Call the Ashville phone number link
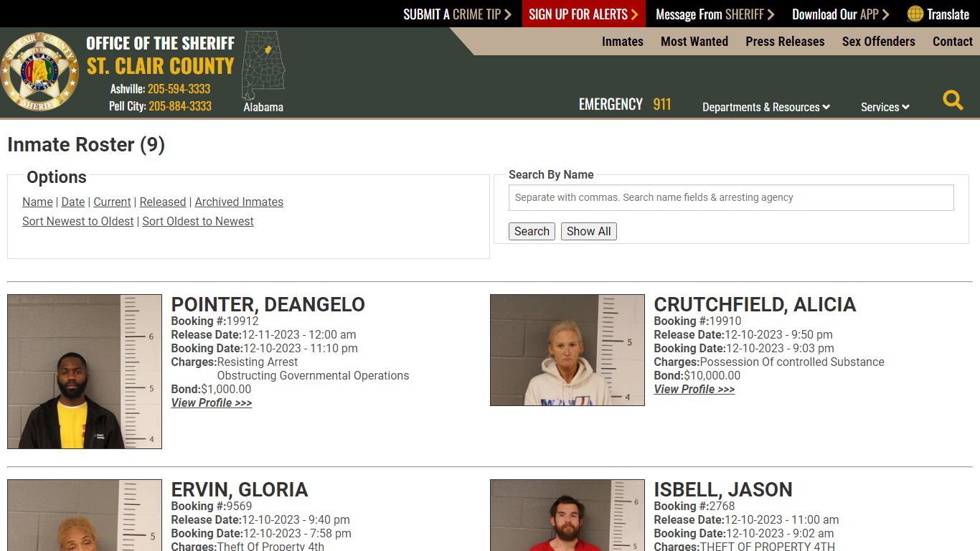The height and width of the screenshot is (551, 980). click(179, 89)
